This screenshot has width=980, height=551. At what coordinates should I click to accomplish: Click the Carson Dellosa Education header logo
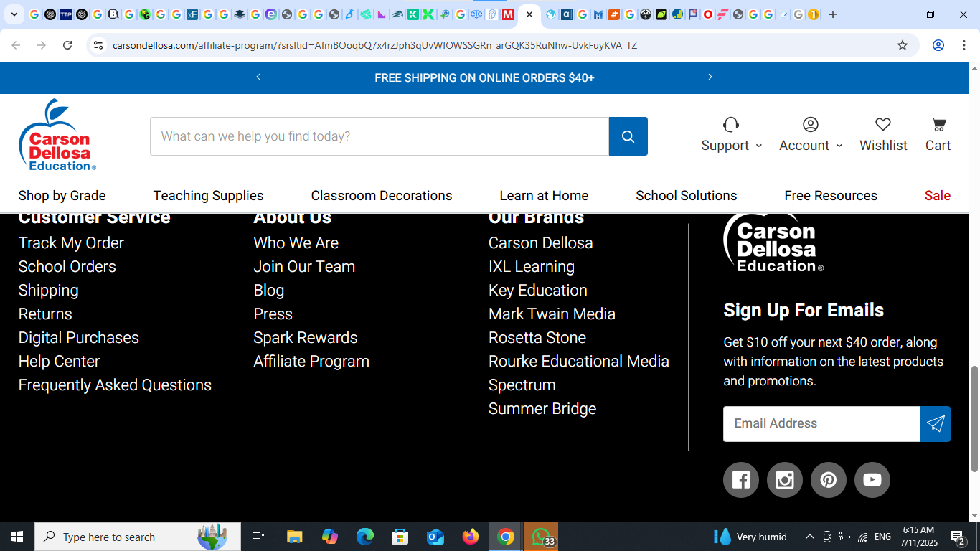click(57, 135)
